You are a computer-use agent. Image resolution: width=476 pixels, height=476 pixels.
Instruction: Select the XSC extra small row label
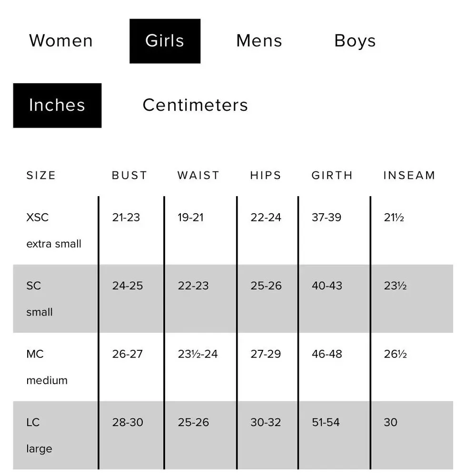tap(54, 230)
